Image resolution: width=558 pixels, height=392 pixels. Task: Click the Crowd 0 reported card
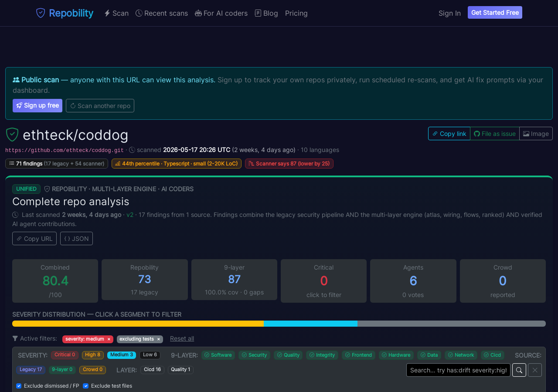pyautogui.click(x=503, y=281)
